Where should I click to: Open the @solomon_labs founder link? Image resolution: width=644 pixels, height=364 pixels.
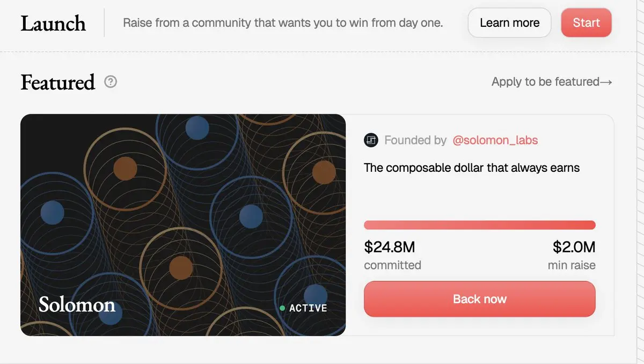[495, 141]
